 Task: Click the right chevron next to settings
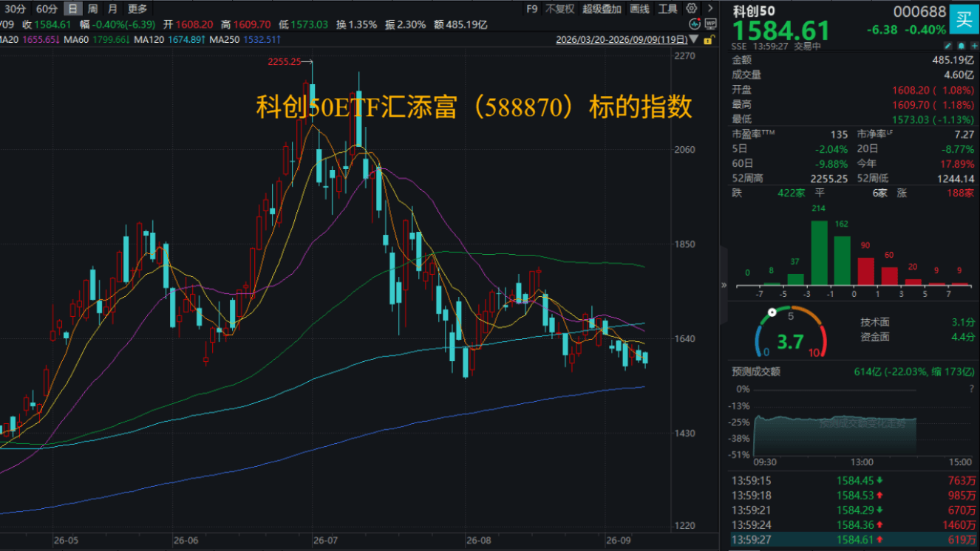710,9
